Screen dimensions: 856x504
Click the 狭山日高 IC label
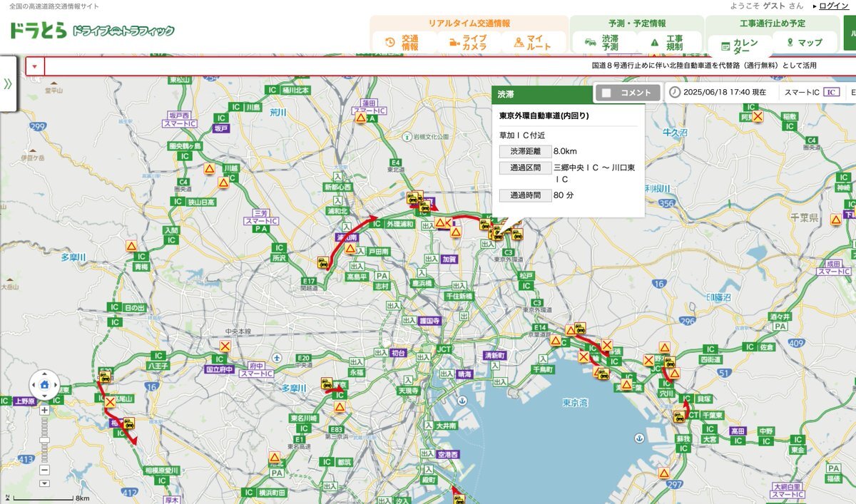coord(201,202)
